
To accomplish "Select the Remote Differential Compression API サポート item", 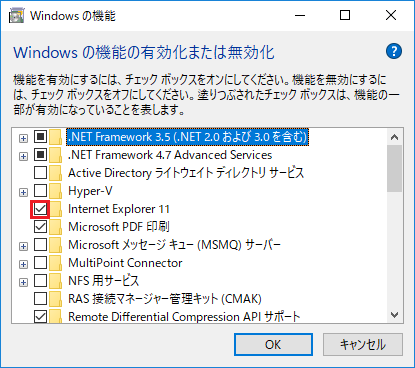I will click(184, 317).
